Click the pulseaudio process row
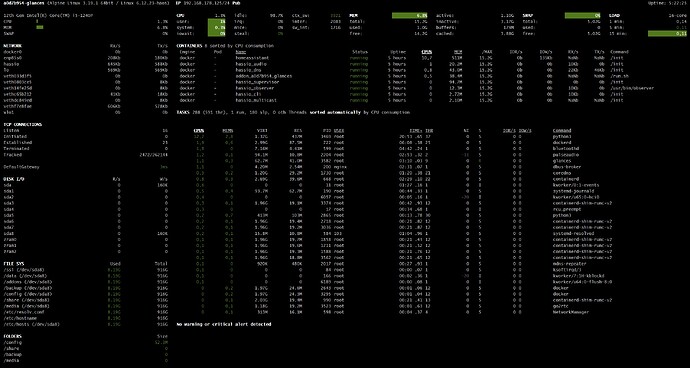This screenshot has height=368, width=690. [403, 155]
